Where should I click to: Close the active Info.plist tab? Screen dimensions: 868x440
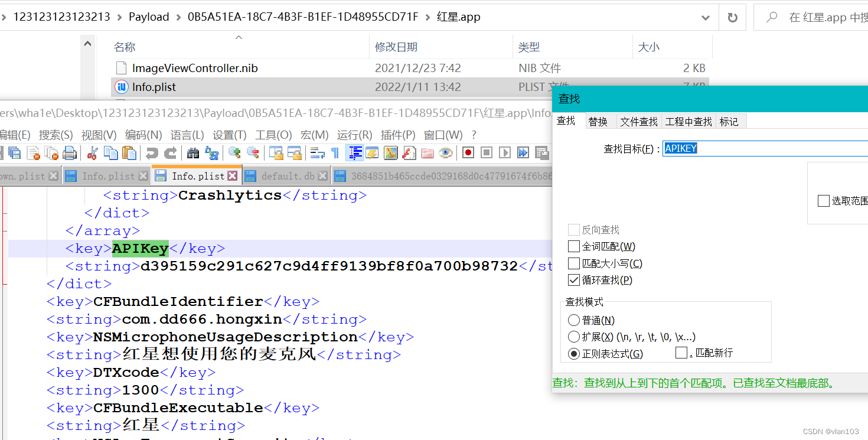click(232, 176)
